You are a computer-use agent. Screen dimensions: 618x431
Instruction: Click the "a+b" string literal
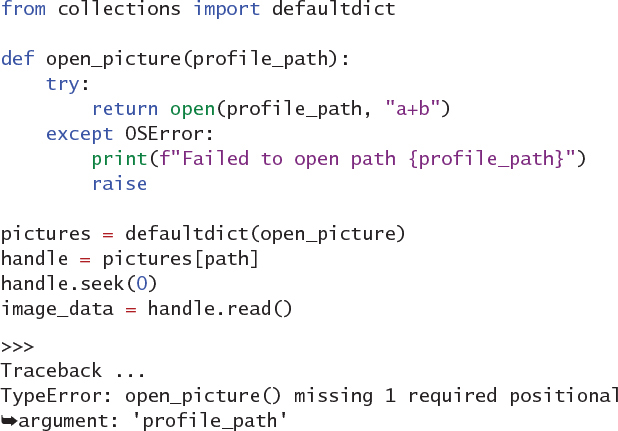pos(418,108)
